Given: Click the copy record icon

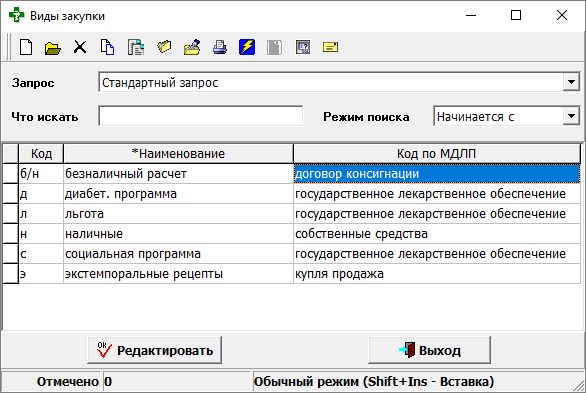Looking at the screenshot, I should click(x=108, y=47).
